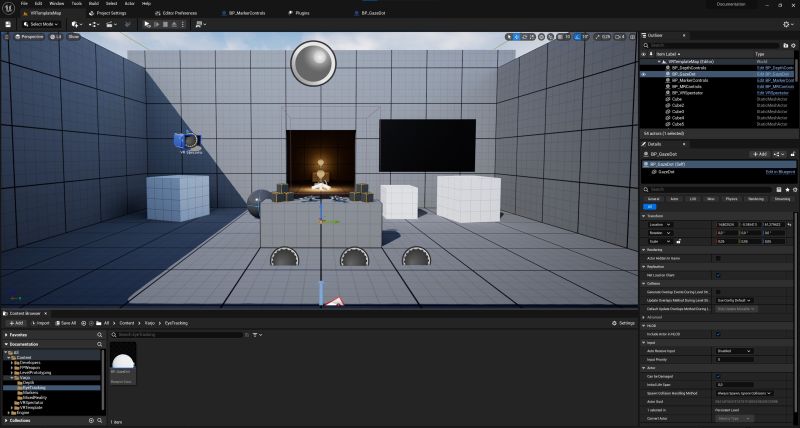Open the Spawn Collision Handling Method dropdown
Screen dimensions: 800x428
pos(744,393)
